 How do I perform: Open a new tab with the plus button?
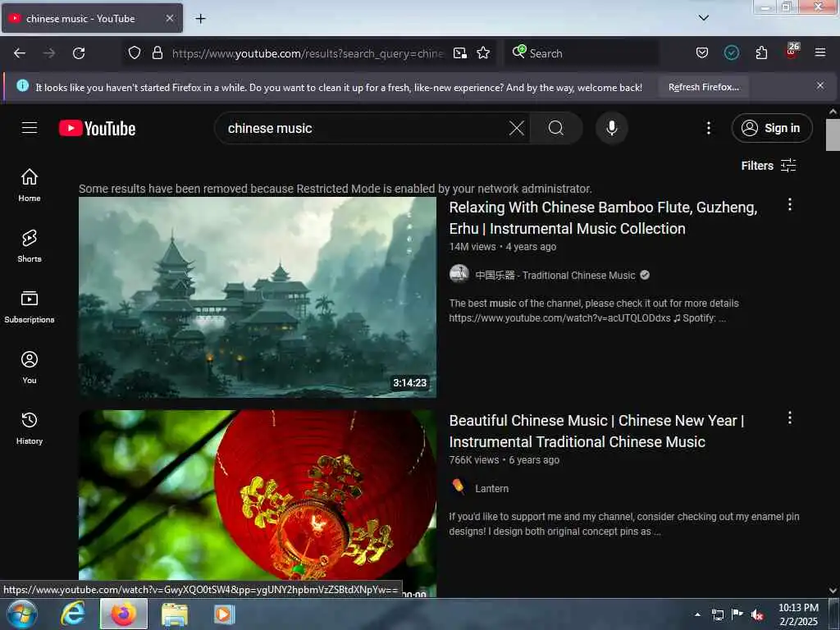200,19
